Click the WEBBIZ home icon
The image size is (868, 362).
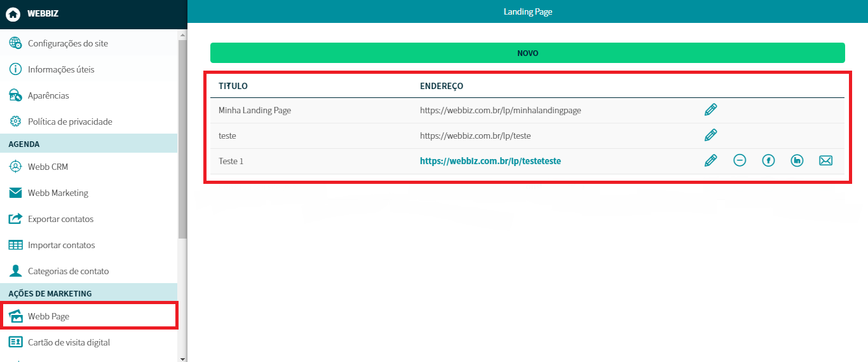point(13,13)
